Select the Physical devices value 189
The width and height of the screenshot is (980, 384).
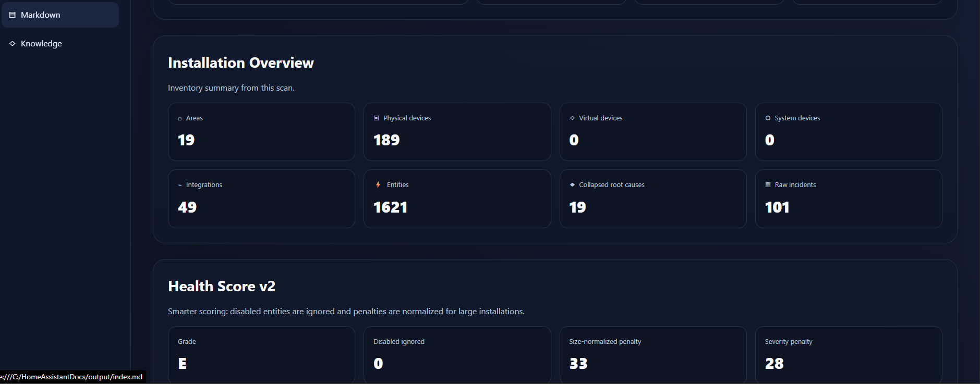click(386, 140)
